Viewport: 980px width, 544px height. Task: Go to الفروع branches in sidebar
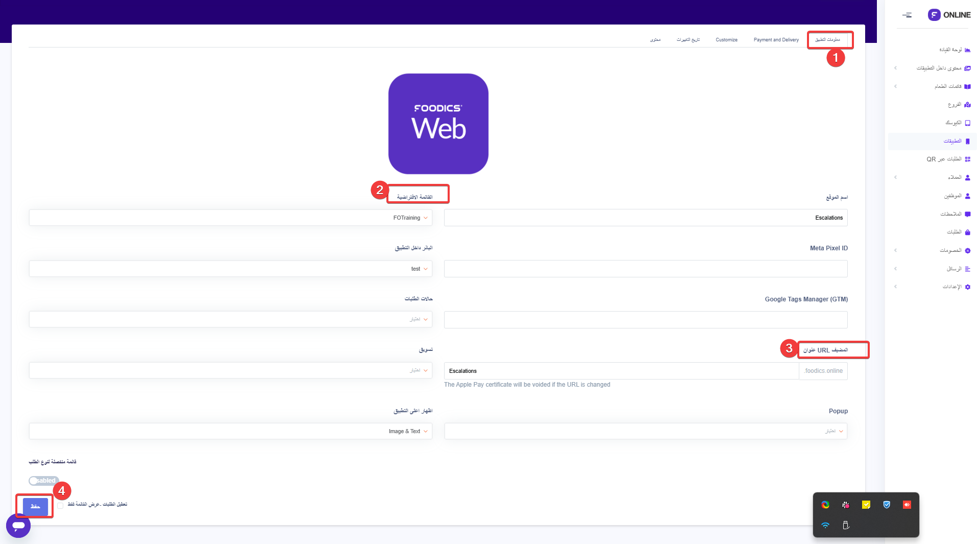coord(959,105)
